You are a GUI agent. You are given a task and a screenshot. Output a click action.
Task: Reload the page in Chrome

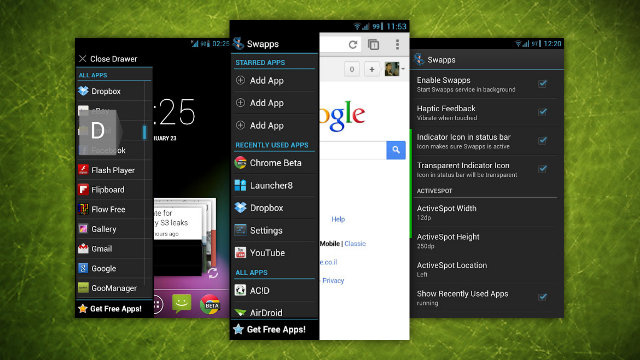click(x=353, y=44)
